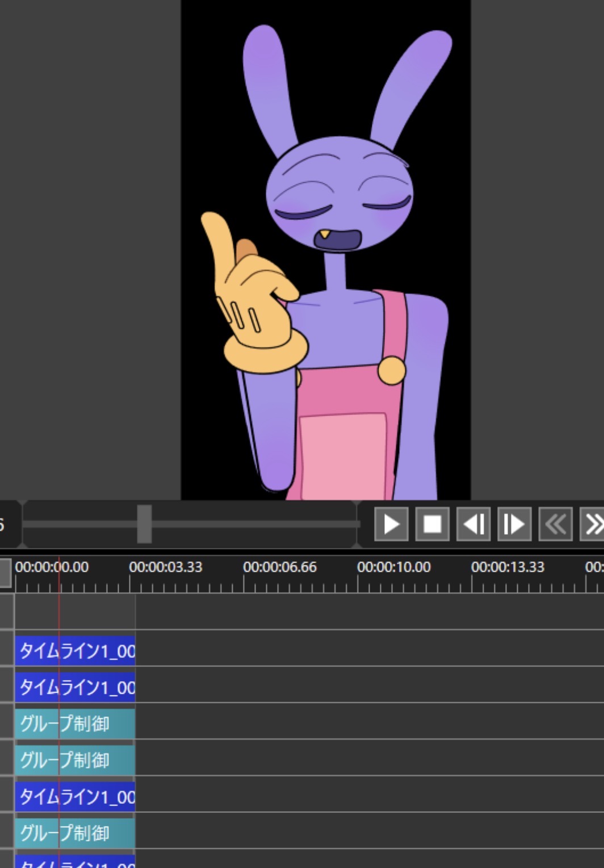604x868 pixels.
Task: Click the slider handle below the preview
Action: (144, 524)
